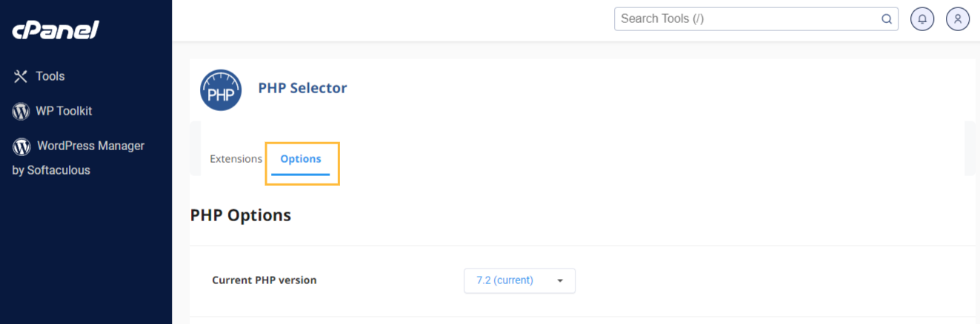This screenshot has width=980, height=324.
Task: Click the "by Softaculous" sidebar text
Action: [51, 170]
